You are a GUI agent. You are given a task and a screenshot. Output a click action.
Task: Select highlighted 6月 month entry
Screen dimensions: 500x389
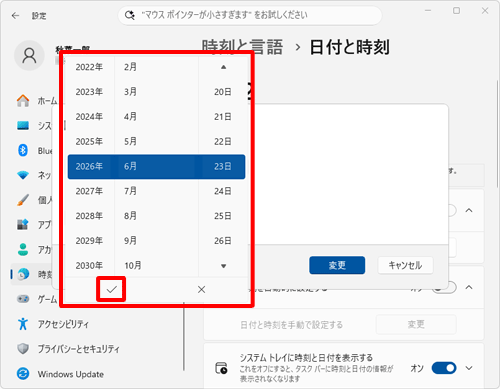(130, 167)
